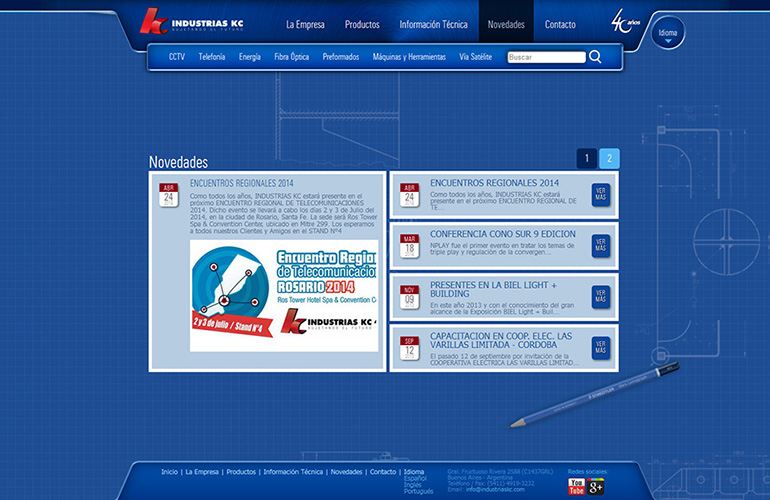
Task: Click Ver Más for Capacitacion Las Varillas
Action: coord(601,348)
